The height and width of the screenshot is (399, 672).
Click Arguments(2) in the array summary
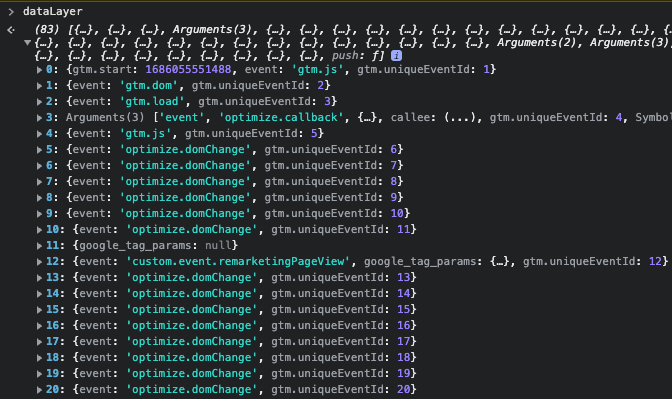[x=537, y=42]
